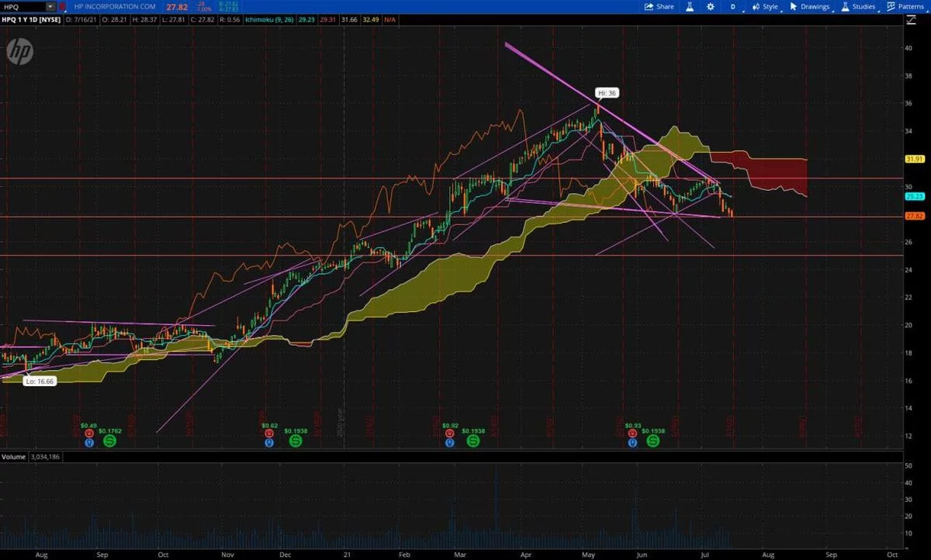The height and width of the screenshot is (560, 931).
Task: Click the blue conference-call icon under $0.93
Action: coord(631,443)
